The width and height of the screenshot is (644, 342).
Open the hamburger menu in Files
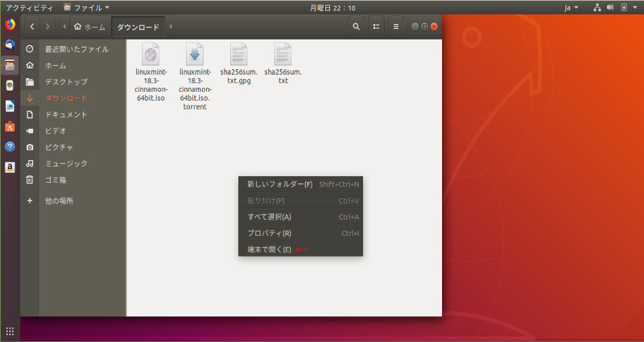[x=396, y=27]
